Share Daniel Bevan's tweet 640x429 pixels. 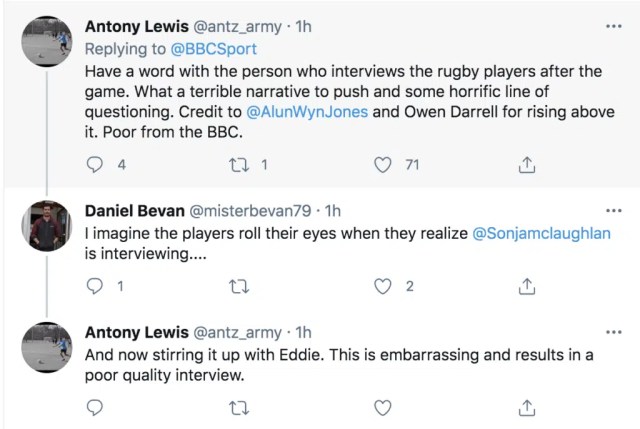(525, 287)
